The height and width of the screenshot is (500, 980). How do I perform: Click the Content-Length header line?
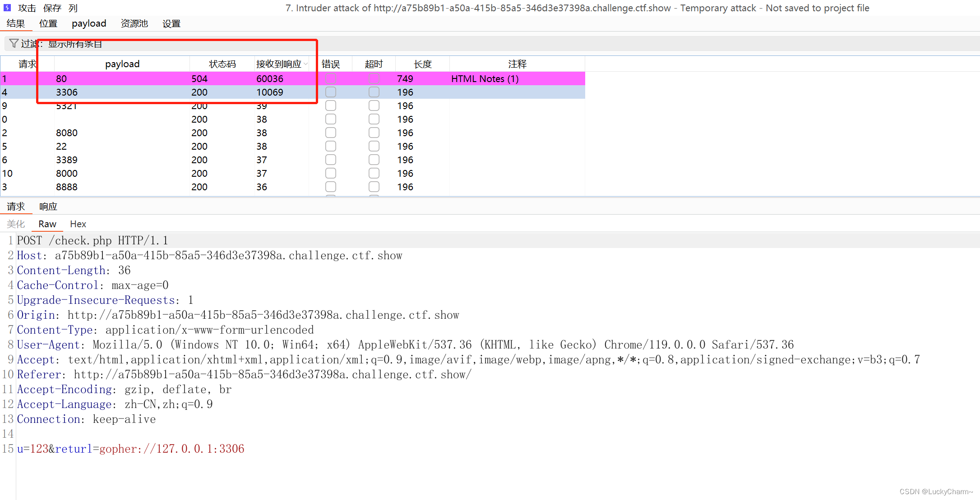coord(74,270)
